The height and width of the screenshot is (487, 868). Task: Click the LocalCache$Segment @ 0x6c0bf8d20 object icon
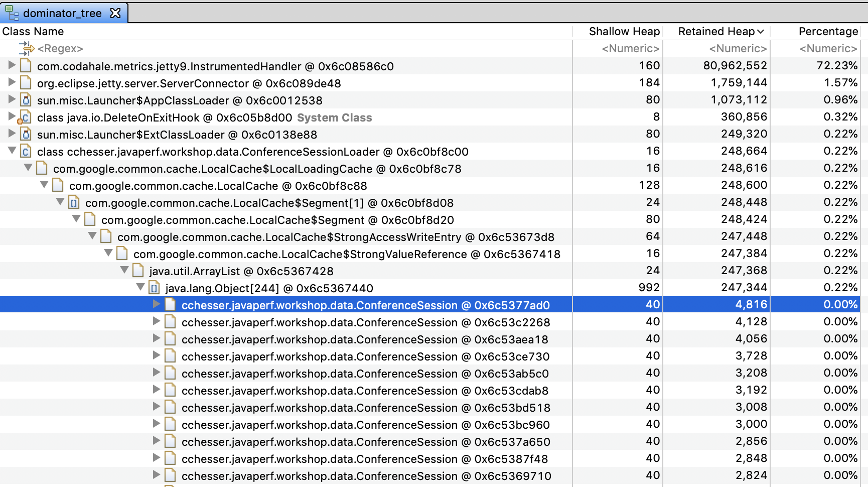click(90, 219)
